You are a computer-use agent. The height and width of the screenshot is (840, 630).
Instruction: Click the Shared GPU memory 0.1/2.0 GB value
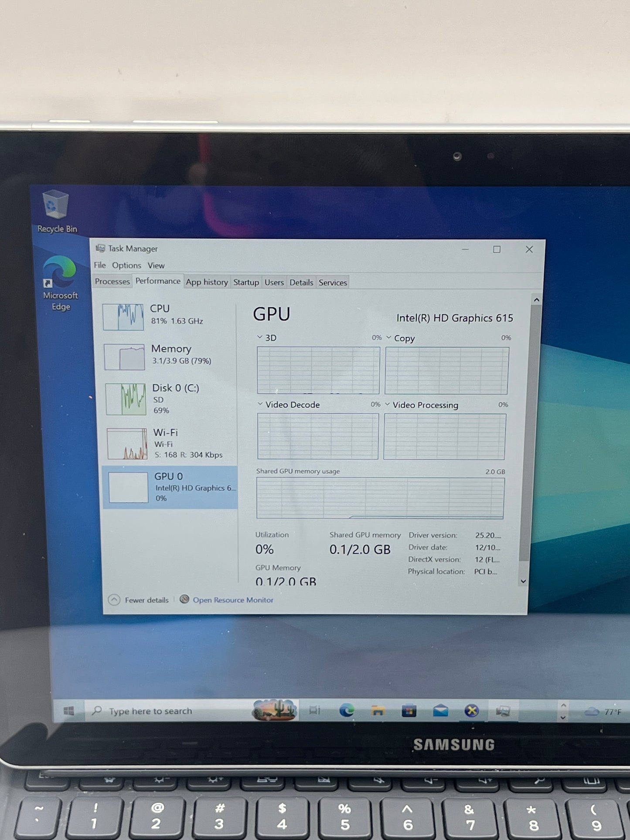pos(360,550)
